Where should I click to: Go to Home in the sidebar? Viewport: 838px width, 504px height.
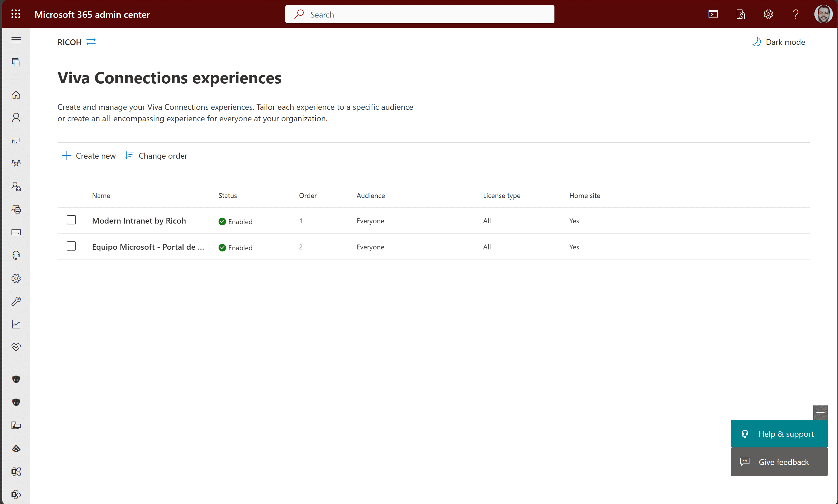[16, 95]
